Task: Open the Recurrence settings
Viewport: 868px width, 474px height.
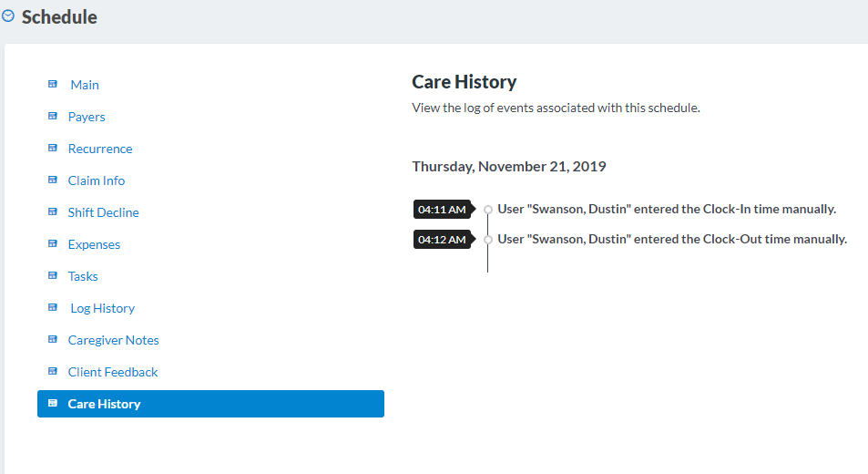Action: point(100,149)
